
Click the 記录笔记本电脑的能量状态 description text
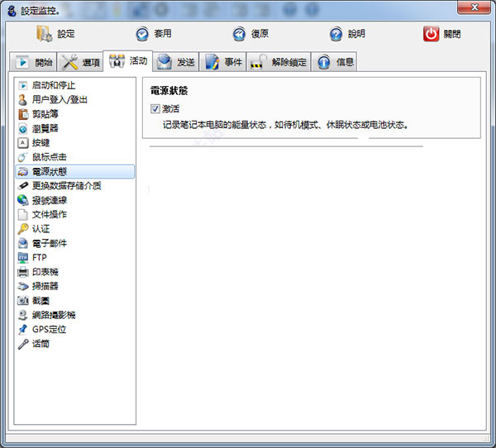286,125
